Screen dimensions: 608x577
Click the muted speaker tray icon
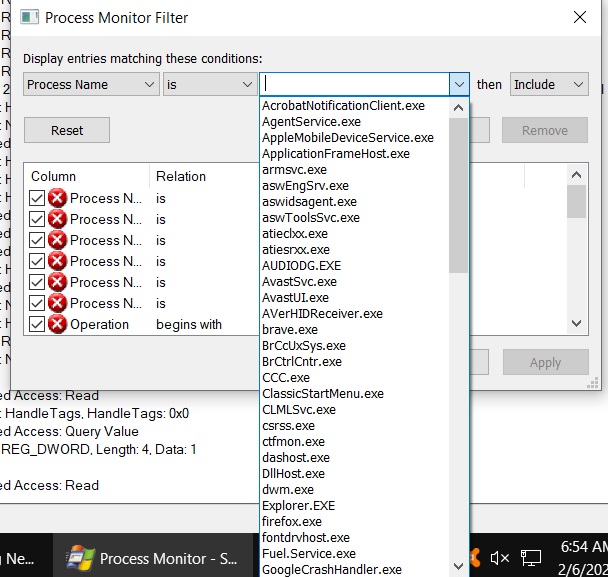point(499,558)
